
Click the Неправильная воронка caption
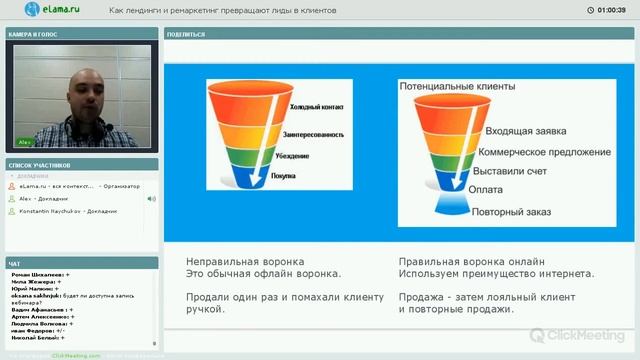pyautogui.click(x=245, y=261)
